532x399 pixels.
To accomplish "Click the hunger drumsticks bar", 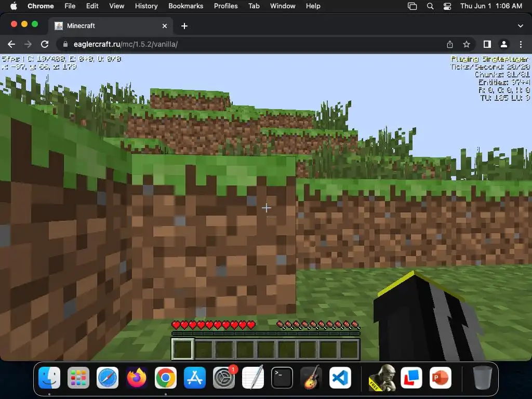I will [x=318, y=325].
